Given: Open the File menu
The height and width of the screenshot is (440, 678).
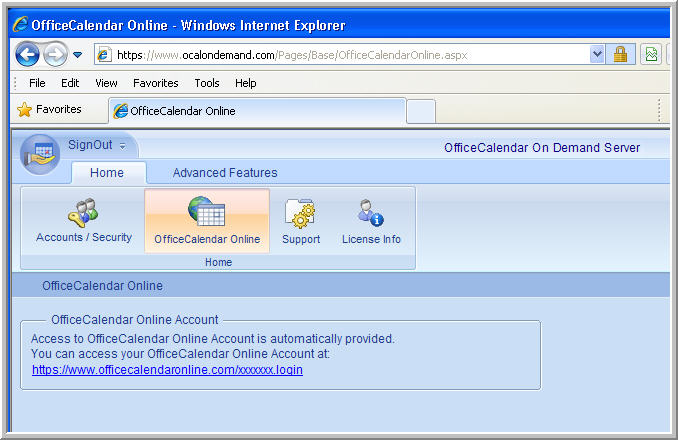Looking at the screenshot, I should (x=37, y=83).
